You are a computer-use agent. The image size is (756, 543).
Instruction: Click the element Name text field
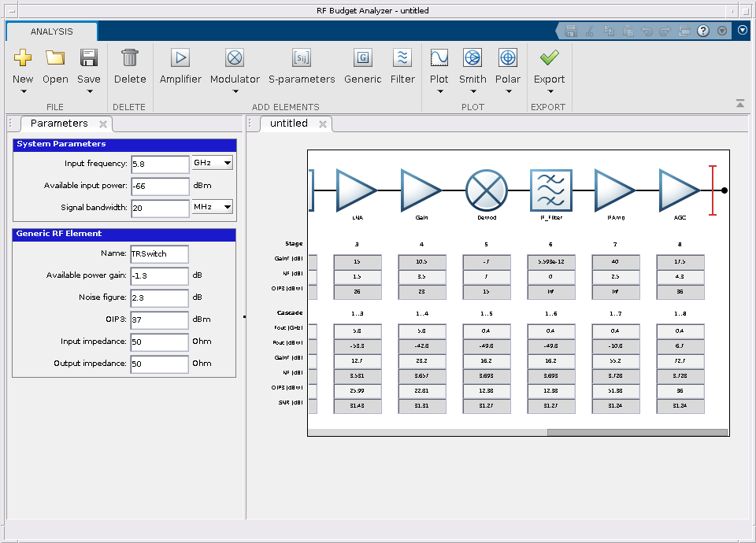click(160, 254)
